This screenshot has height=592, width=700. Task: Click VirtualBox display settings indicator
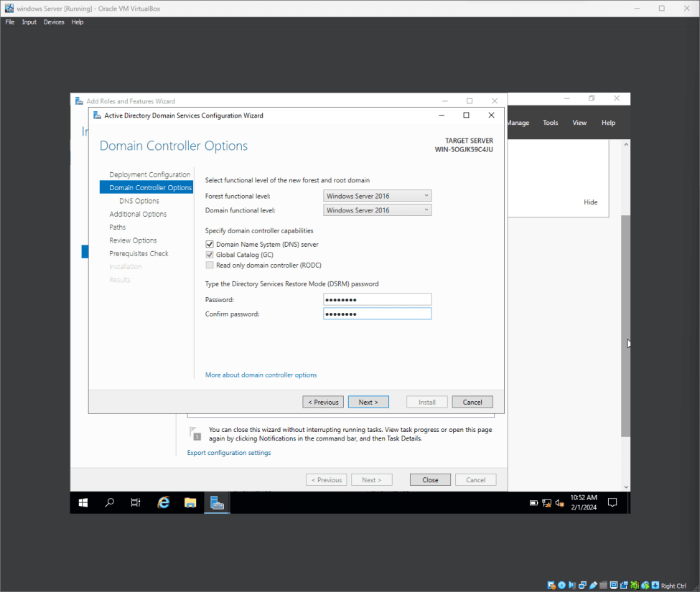614,586
